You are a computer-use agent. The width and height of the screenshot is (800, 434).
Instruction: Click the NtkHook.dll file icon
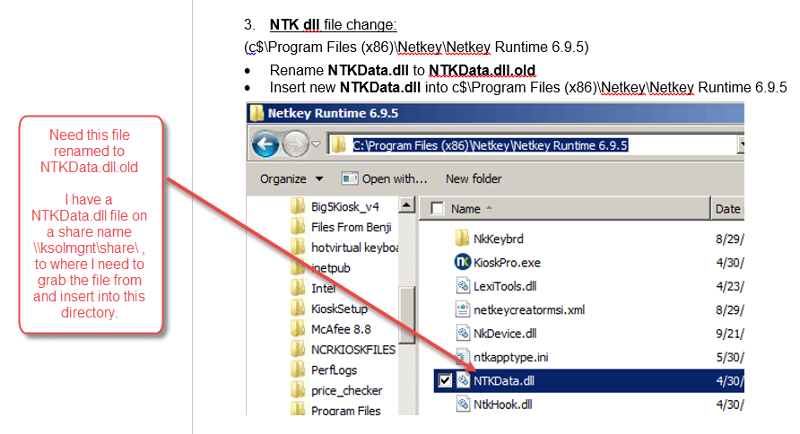[462, 404]
